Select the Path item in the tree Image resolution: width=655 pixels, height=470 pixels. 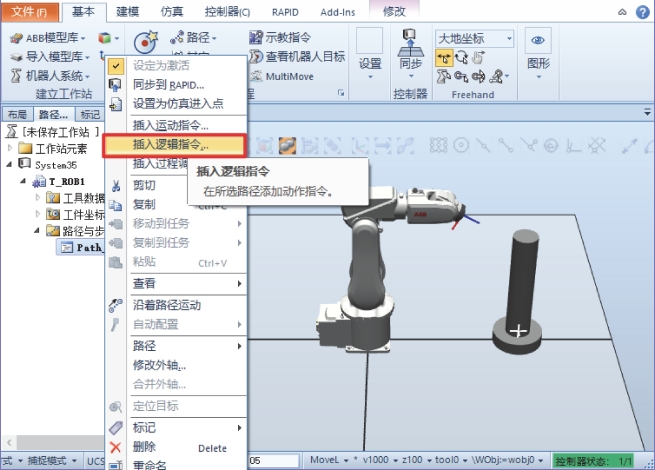80,247
